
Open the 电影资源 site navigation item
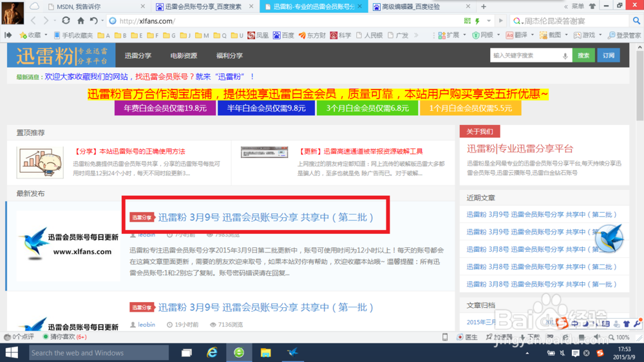(184, 55)
